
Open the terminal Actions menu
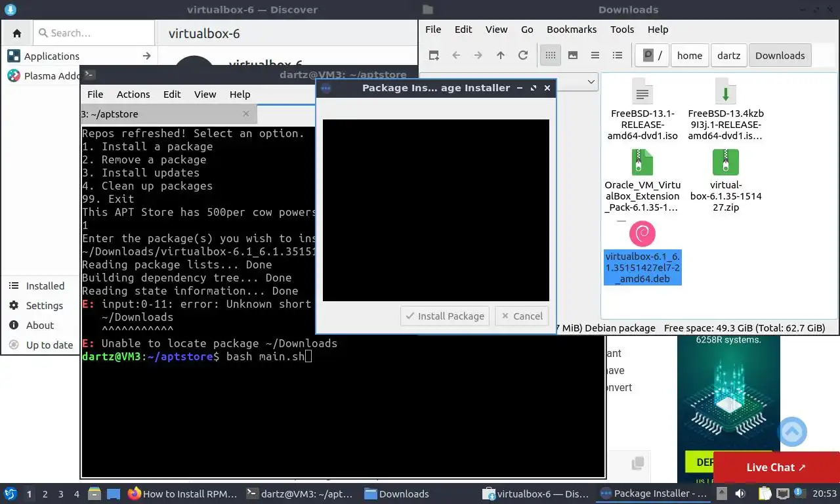point(133,94)
